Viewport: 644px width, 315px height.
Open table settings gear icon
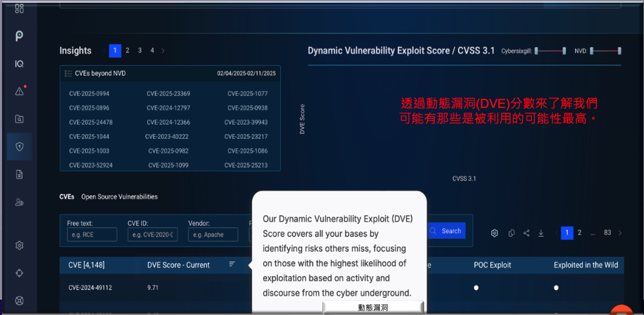pos(494,233)
